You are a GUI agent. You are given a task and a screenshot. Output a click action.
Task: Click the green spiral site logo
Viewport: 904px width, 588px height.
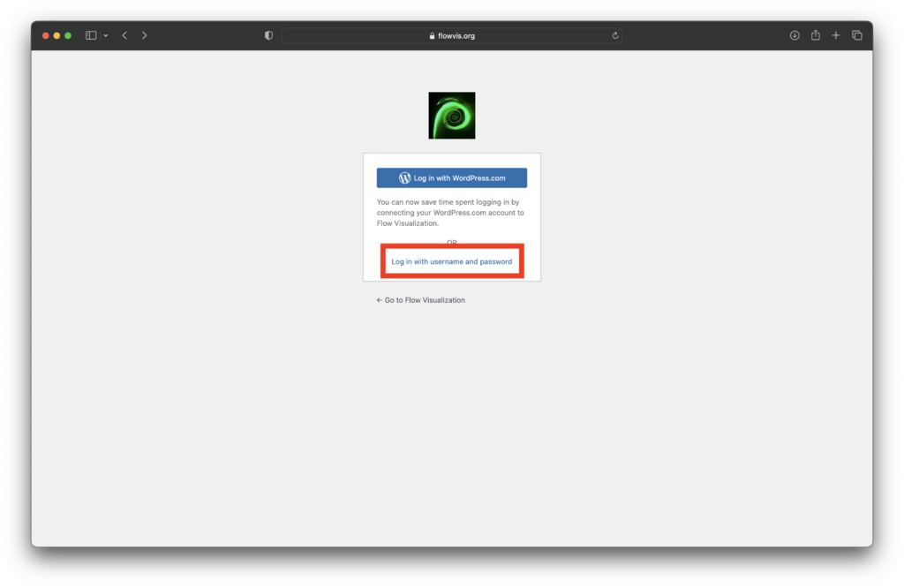click(x=452, y=116)
